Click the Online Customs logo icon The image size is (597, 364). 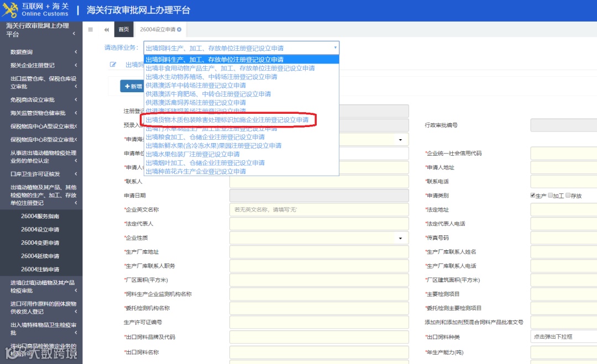11,9
